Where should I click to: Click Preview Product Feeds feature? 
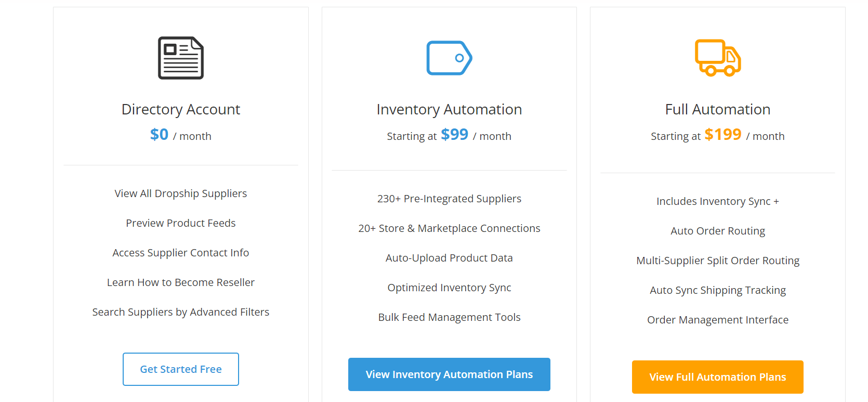181,223
